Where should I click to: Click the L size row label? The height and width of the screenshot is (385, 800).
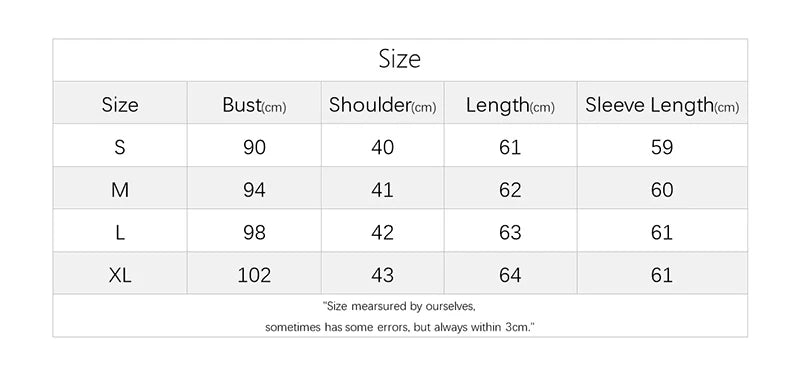[x=120, y=233]
